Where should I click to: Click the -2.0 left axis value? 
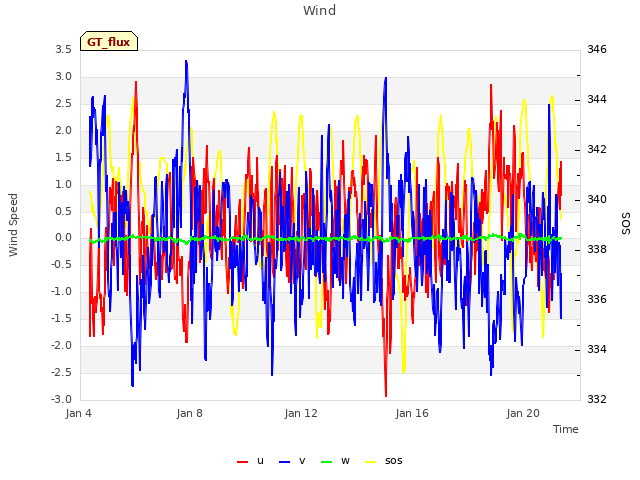tap(61, 346)
